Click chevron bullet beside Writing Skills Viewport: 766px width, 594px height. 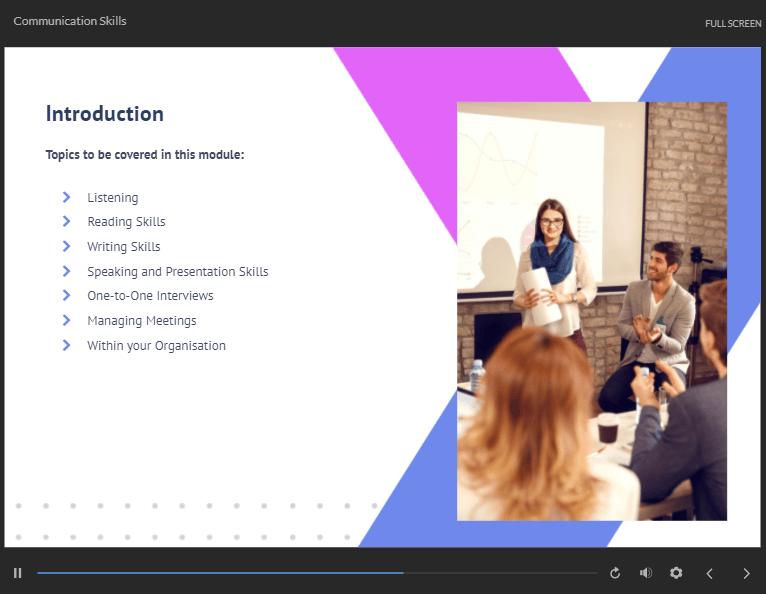66,246
